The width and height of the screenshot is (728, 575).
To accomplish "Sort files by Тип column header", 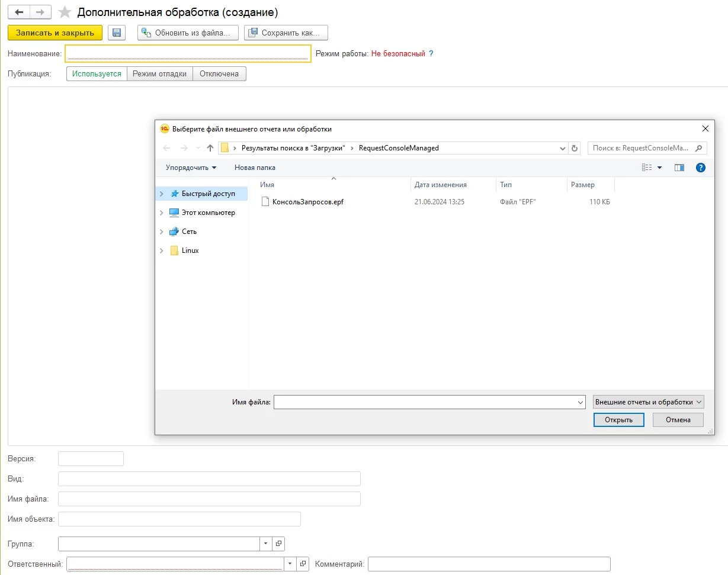I will [x=531, y=185].
